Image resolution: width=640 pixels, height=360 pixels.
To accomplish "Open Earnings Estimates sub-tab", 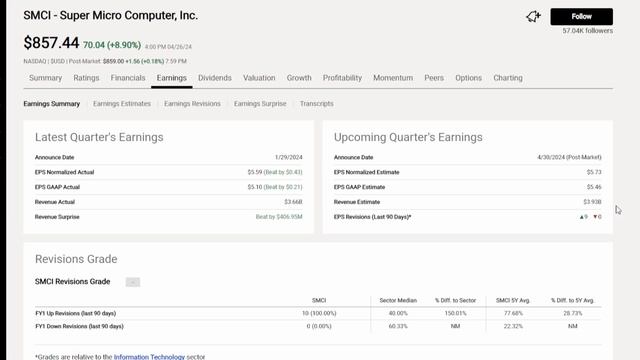I will tap(122, 104).
